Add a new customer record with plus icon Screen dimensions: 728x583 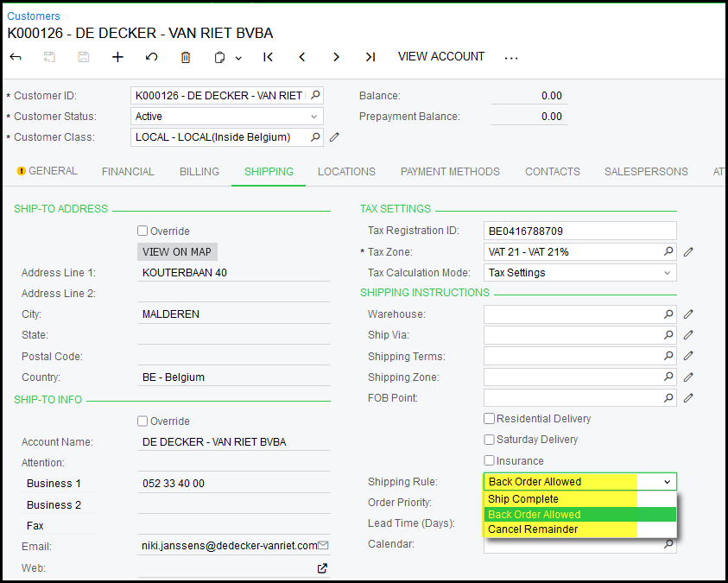point(117,57)
